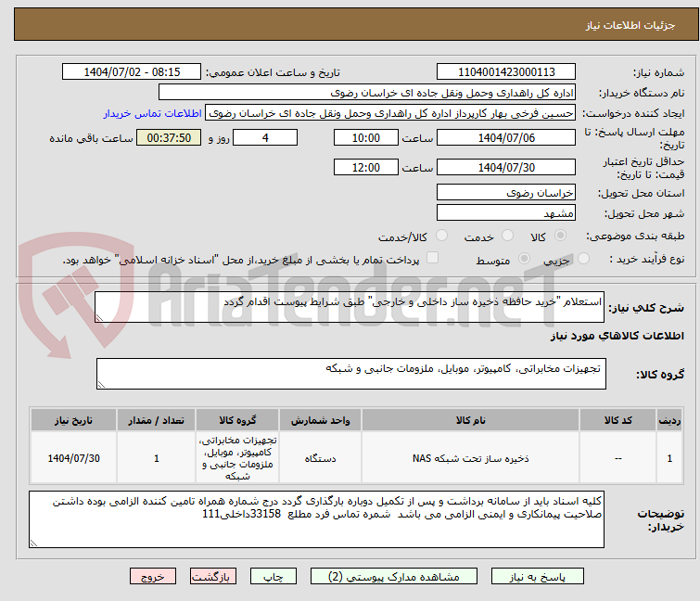Viewport: 700px width, 601px height.
Task: Click the گروه کالا text area
Action: coord(350,373)
